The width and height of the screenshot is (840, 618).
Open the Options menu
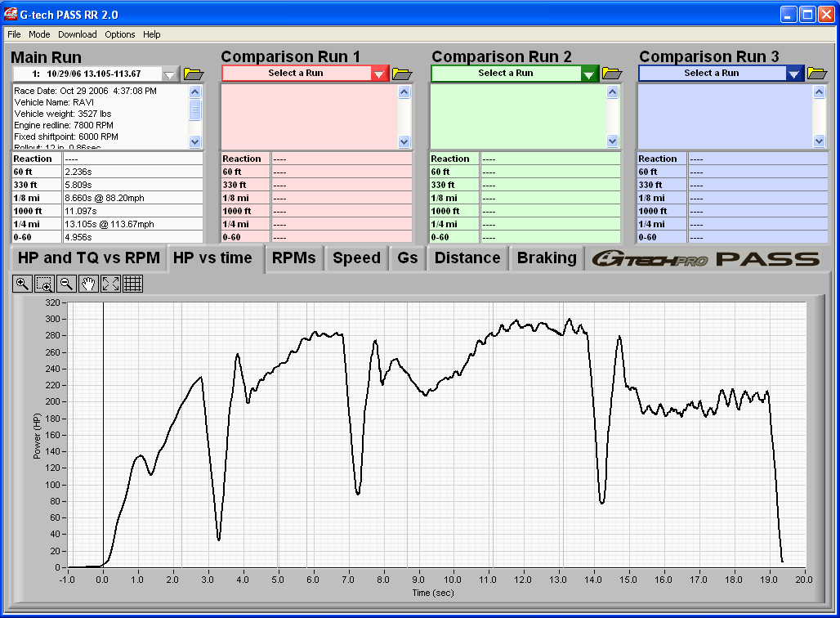point(119,34)
